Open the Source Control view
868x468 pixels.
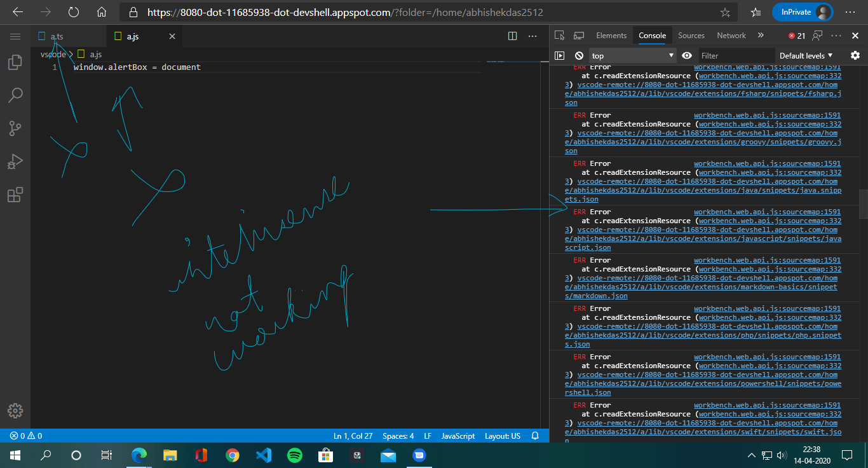pyautogui.click(x=15, y=128)
